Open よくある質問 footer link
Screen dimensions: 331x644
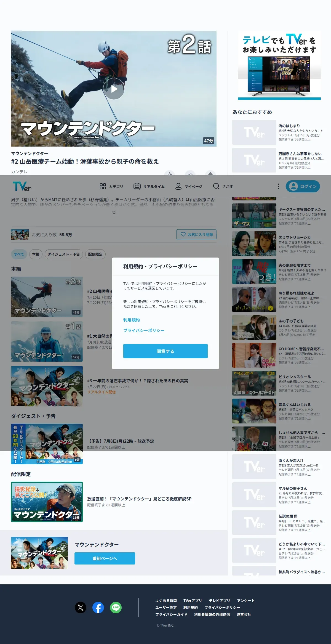point(166,601)
